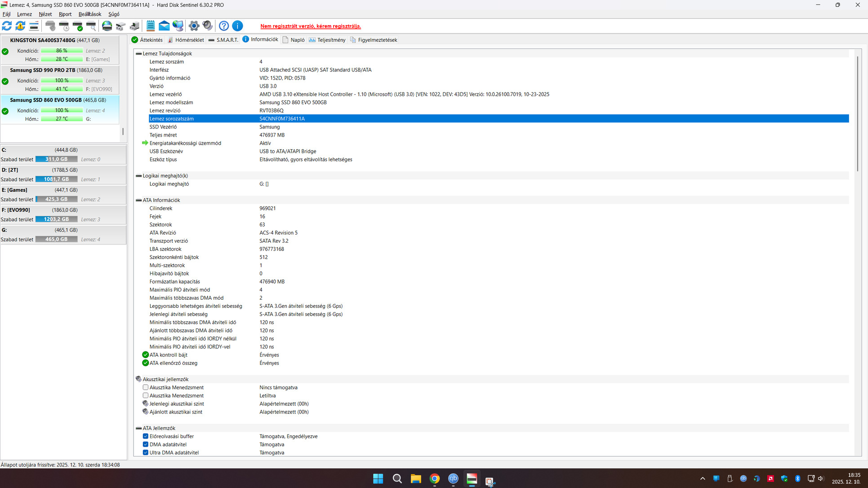The width and height of the screenshot is (868, 488).
Task: Click the blue envelope e-mail icon
Action: 164,26
